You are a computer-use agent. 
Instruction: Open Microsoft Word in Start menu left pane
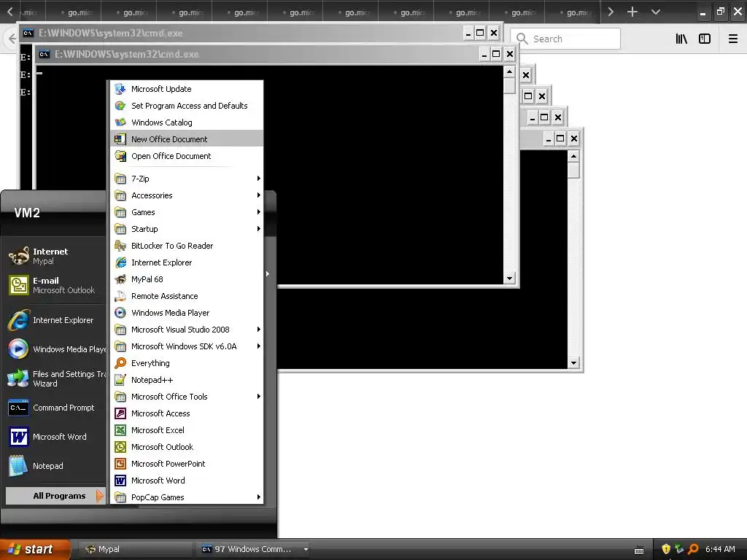click(55, 437)
